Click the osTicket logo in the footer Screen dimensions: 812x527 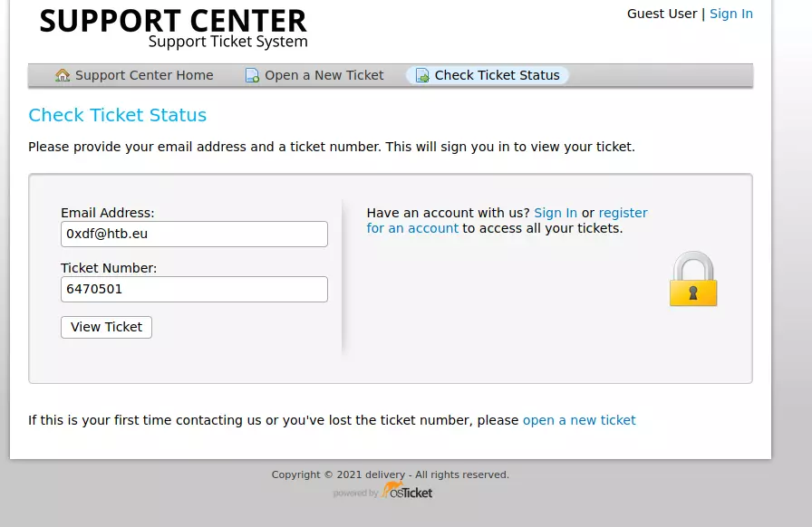click(x=407, y=491)
